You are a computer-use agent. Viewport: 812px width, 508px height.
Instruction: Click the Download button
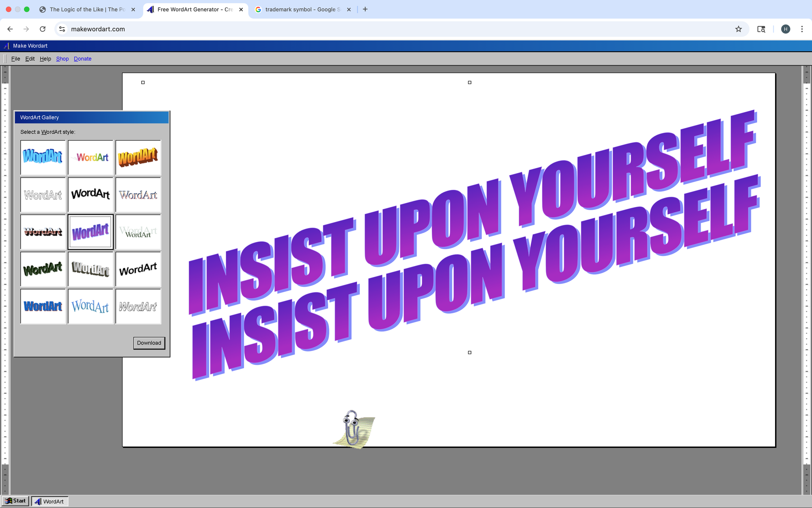[x=149, y=343]
